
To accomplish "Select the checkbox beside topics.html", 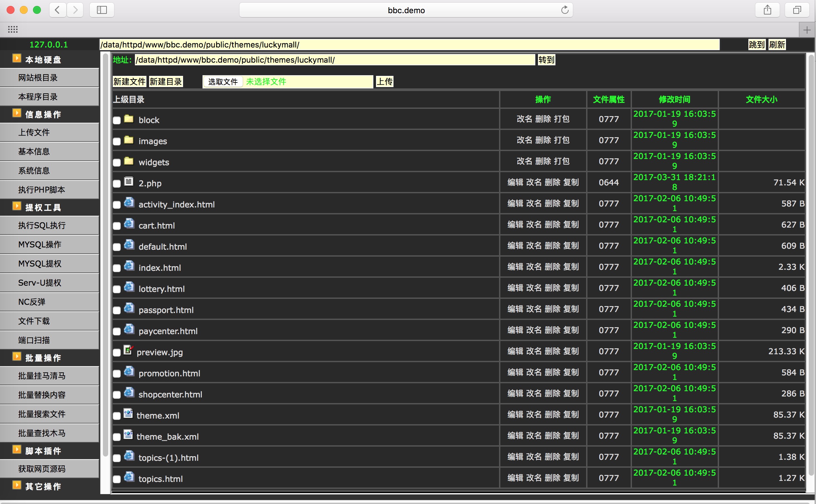I will click(x=117, y=479).
